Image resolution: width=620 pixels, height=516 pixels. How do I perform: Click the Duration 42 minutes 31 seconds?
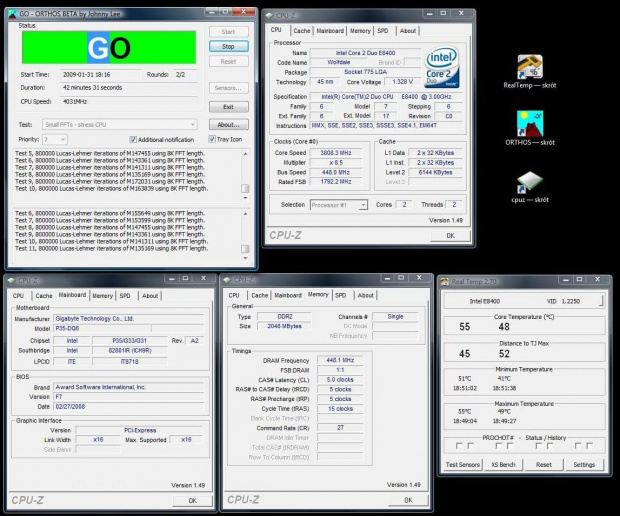pyautogui.click(x=129, y=88)
